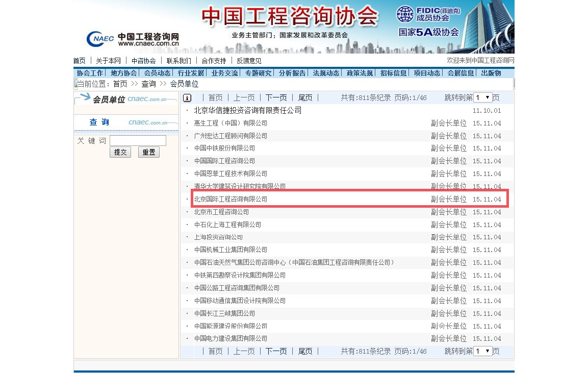Open the 专题研究 menu tab

(x=259, y=73)
